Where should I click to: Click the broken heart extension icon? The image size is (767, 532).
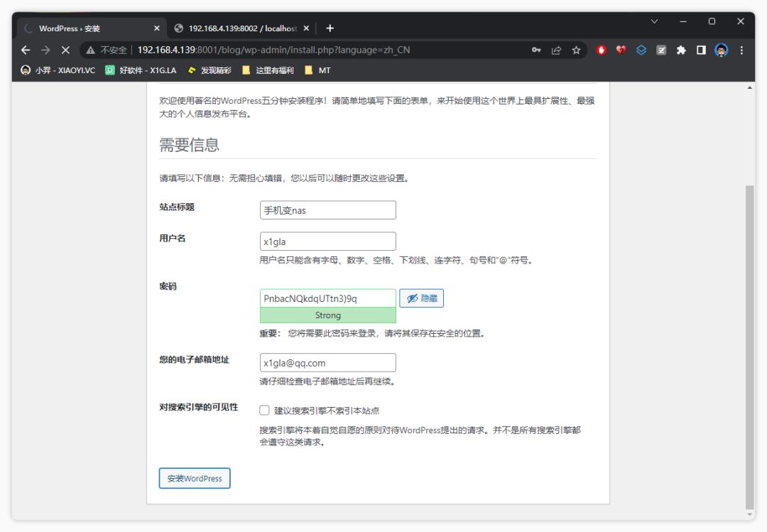click(619, 50)
